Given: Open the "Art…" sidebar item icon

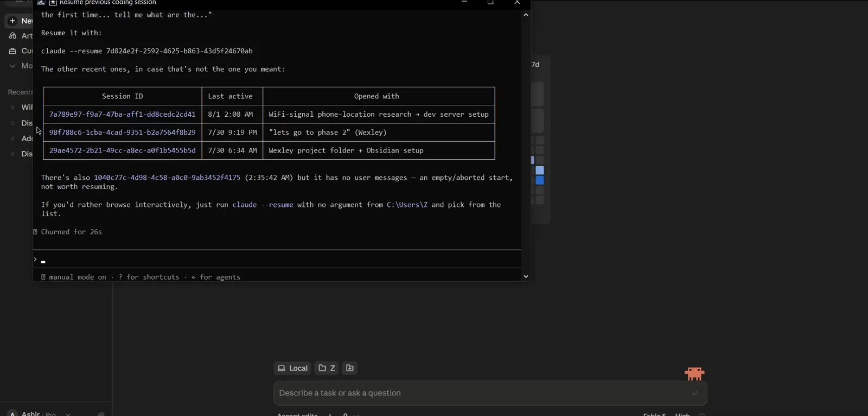Looking at the screenshot, I should point(12,36).
